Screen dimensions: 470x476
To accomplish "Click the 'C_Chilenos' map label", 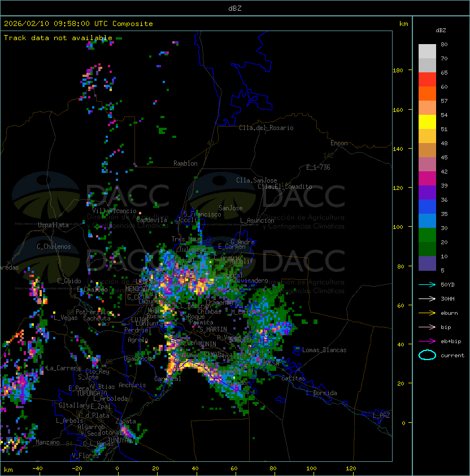I will pyautogui.click(x=54, y=246).
